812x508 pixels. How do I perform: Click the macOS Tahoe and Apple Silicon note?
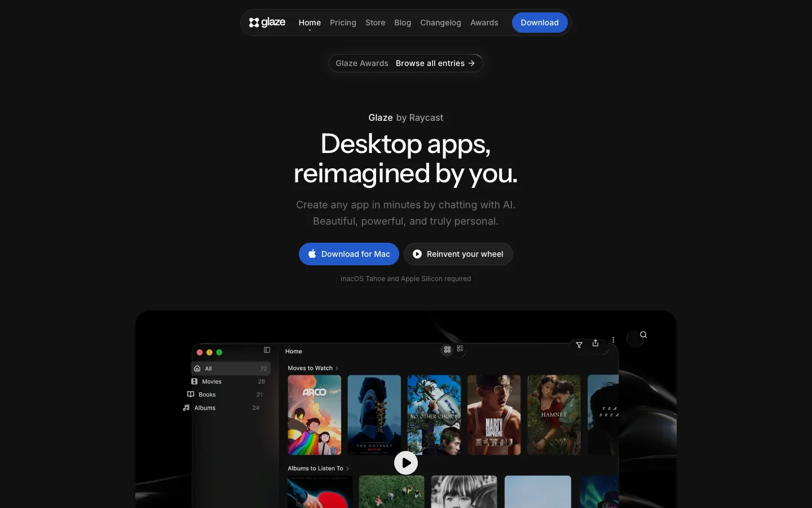tap(406, 279)
